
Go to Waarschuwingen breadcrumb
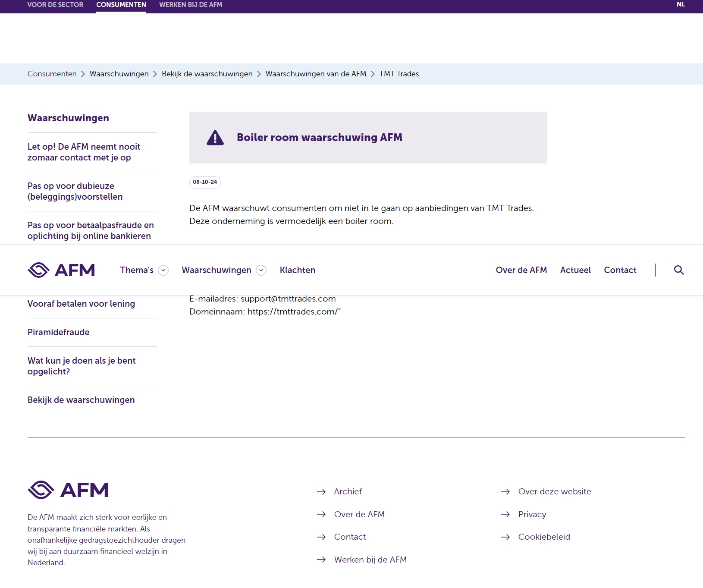click(x=119, y=74)
